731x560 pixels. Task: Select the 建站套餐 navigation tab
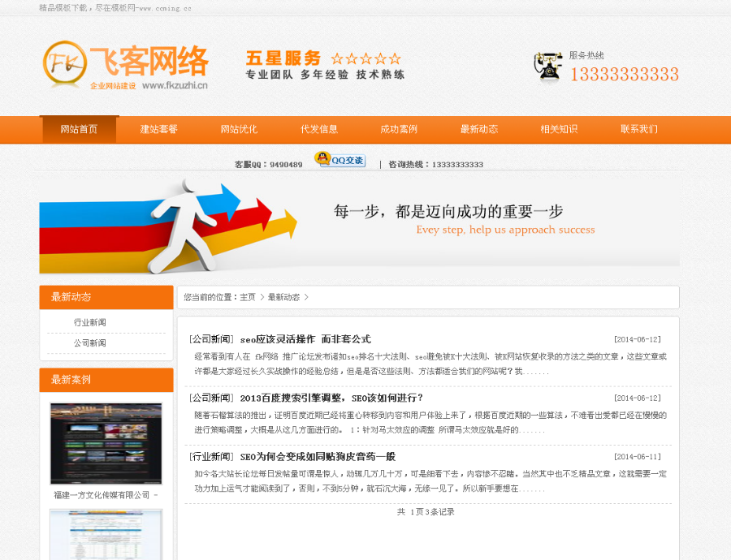158,129
